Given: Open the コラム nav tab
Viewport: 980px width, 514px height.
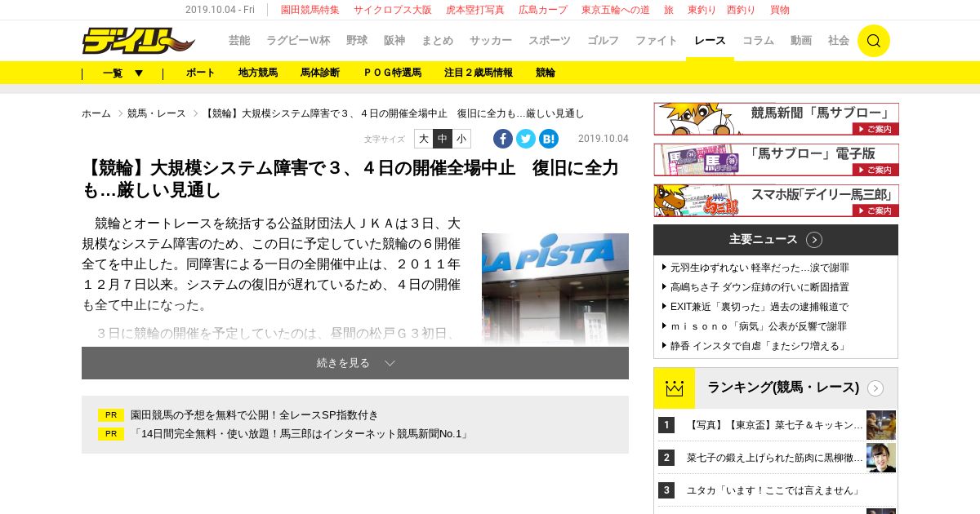Looking at the screenshot, I should [x=758, y=41].
